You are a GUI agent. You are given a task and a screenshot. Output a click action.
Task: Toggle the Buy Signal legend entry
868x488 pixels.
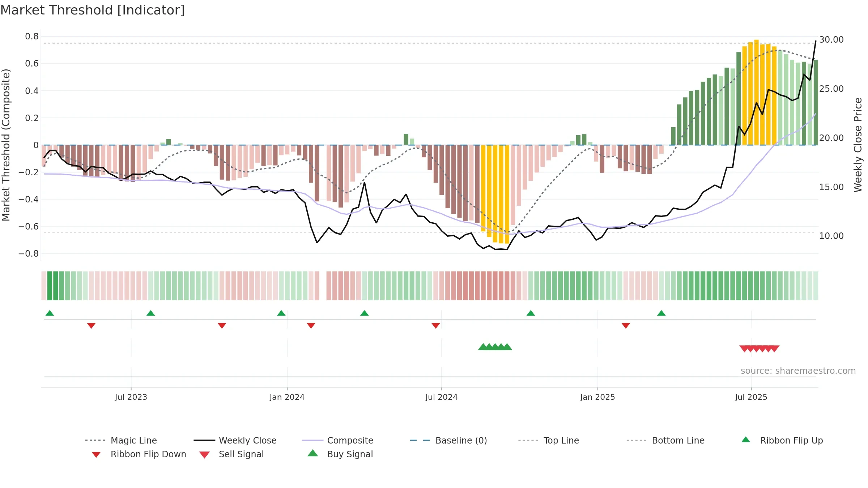pos(340,454)
